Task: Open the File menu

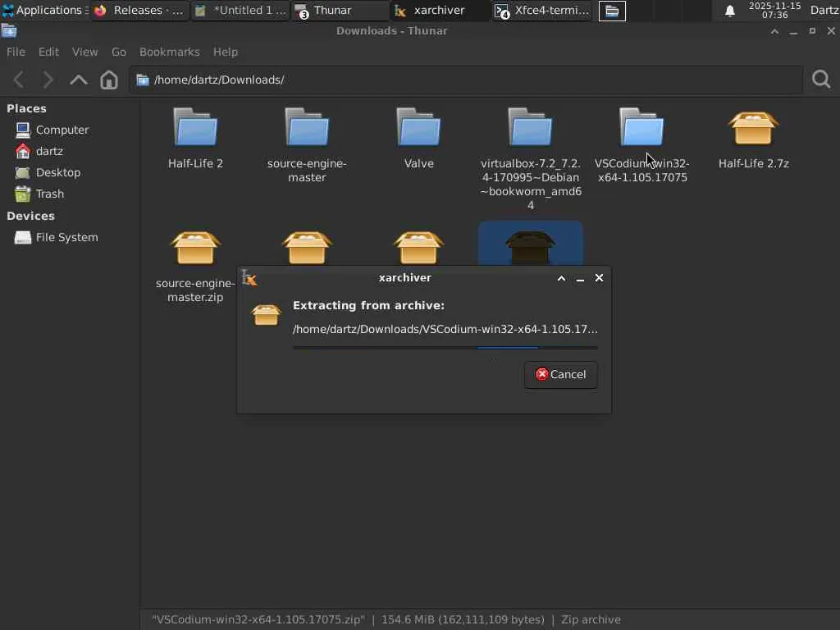Action: [x=16, y=52]
